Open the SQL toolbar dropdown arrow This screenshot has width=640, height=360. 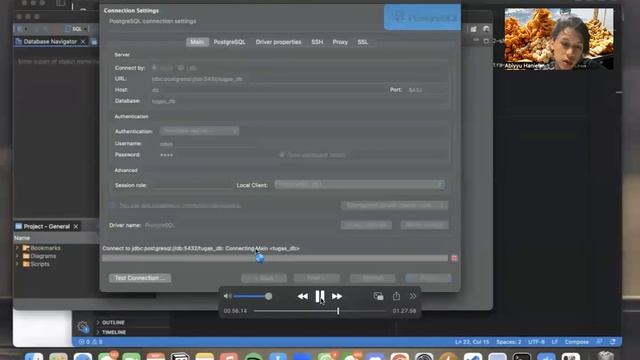tap(85, 29)
